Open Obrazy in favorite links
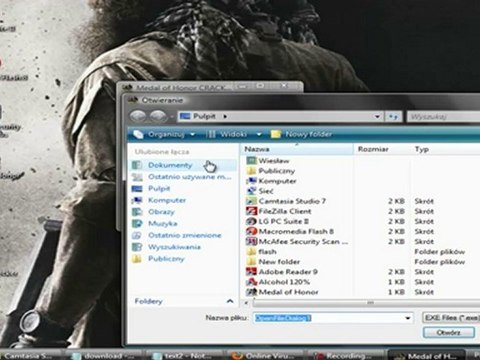The image size is (480, 360). click(x=161, y=212)
